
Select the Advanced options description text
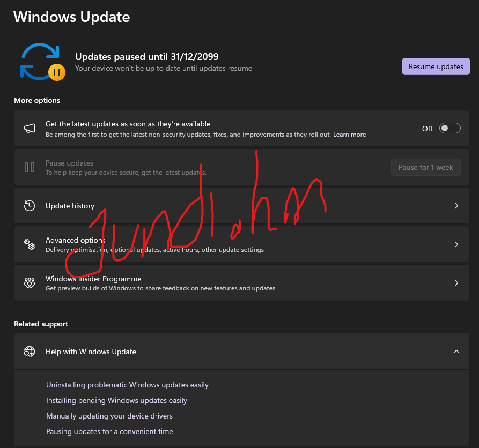154,250
